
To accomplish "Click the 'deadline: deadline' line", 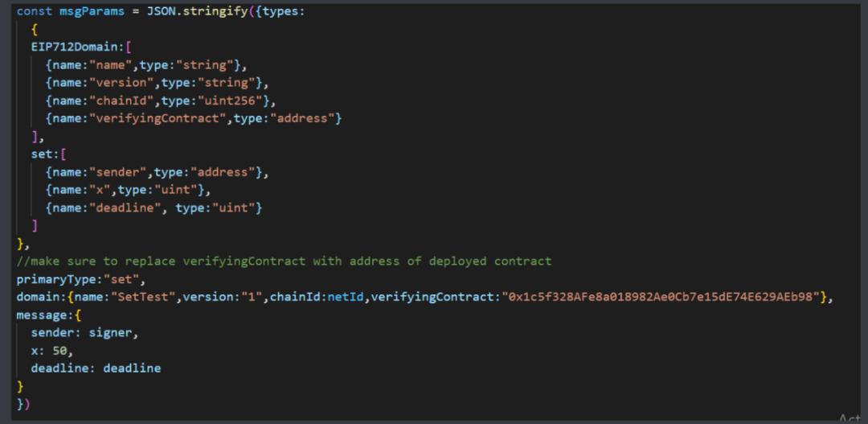I will (x=96, y=368).
